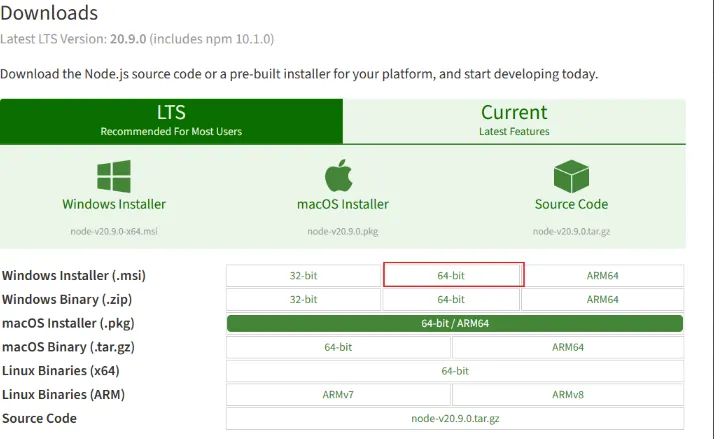The width and height of the screenshot is (714, 439).
Task: Download 64-bit Windows Binary (.zip)
Action: (451, 299)
